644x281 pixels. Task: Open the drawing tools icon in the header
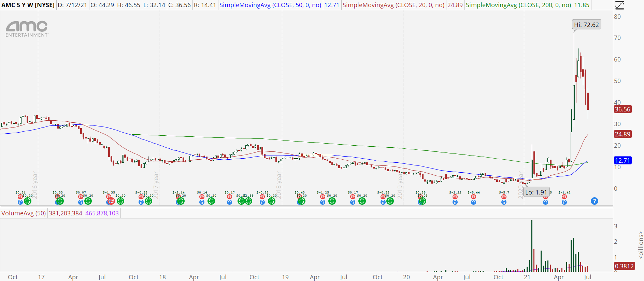tap(619, 5)
